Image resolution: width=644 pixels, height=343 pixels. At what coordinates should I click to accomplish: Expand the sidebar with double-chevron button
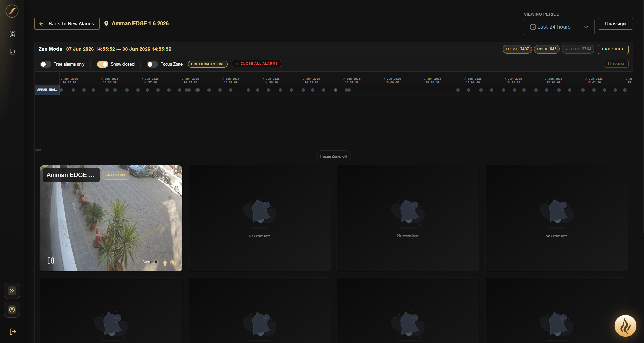(x=12, y=291)
